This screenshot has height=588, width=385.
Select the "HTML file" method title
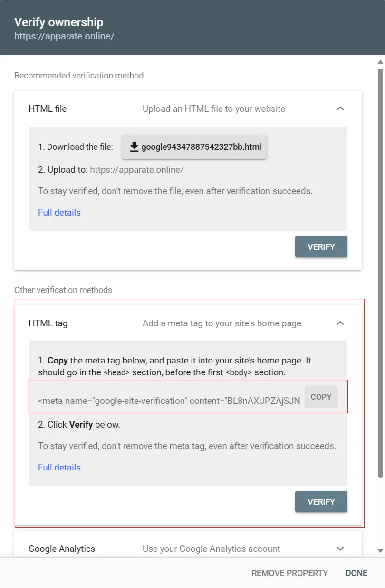[x=48, y=108]
